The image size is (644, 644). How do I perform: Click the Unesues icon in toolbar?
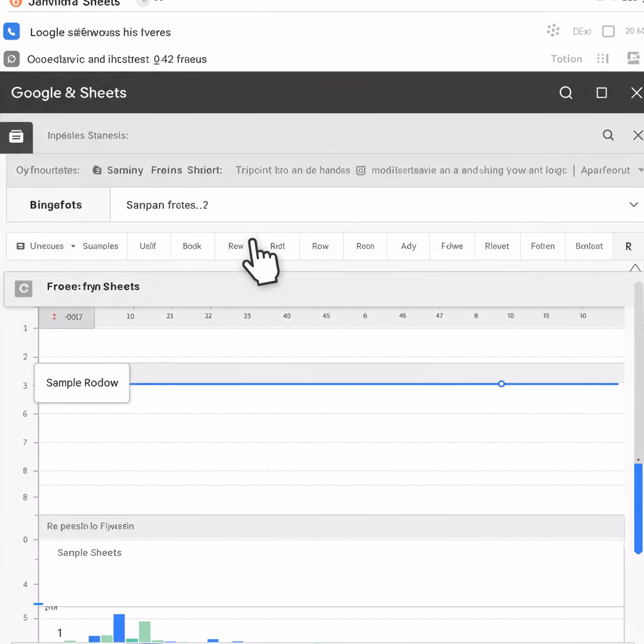(20, 246)
